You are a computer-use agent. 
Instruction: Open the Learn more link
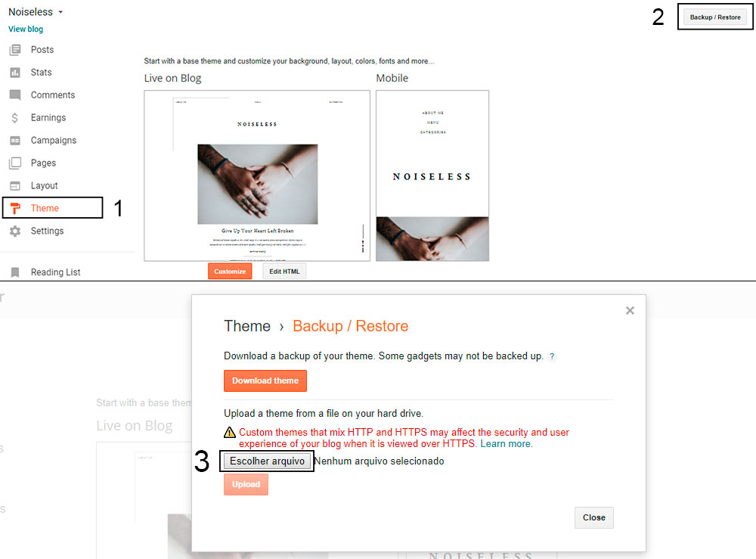506,444
